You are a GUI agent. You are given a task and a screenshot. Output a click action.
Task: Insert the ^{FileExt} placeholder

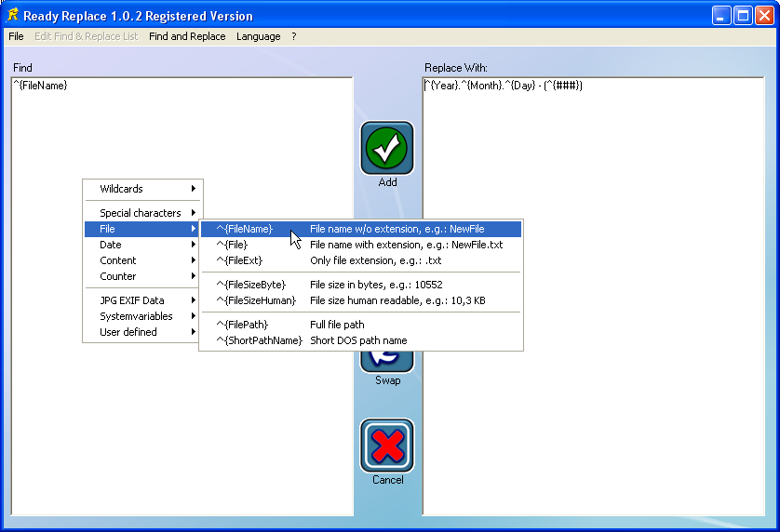361,260
